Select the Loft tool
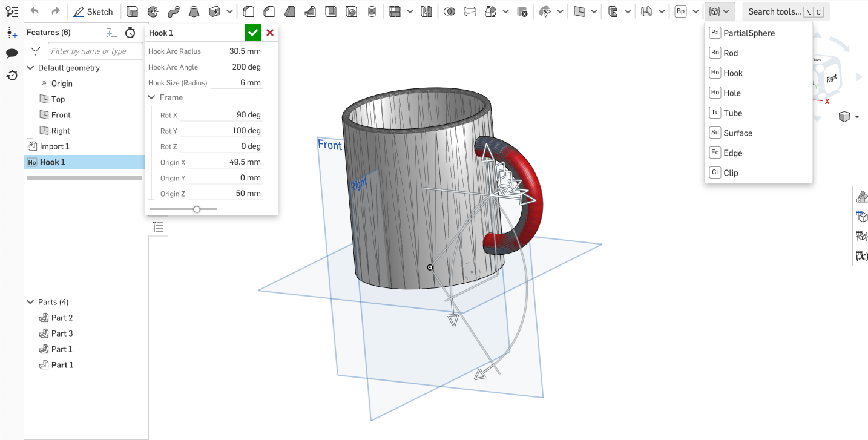 coord(194,11)
